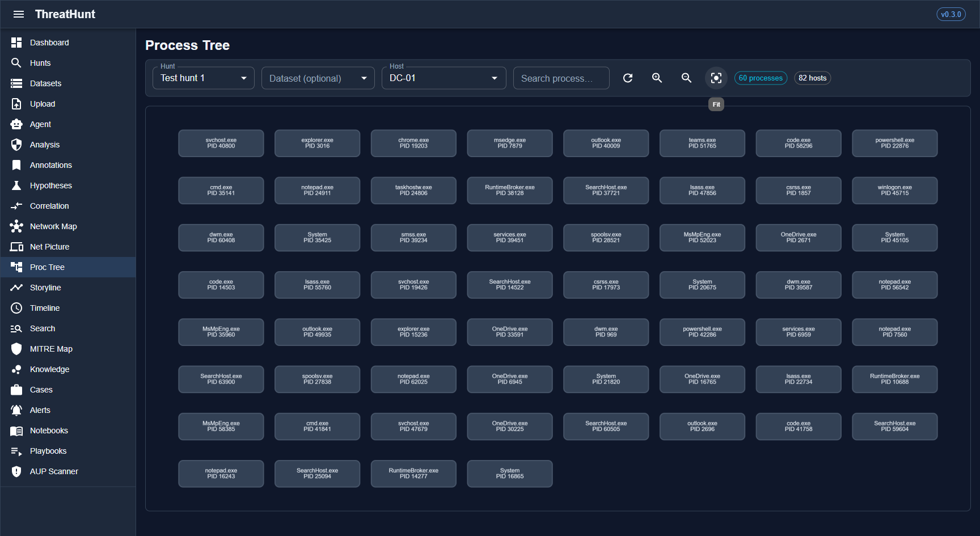Click the 82 hosts chip

click(812, 78)
